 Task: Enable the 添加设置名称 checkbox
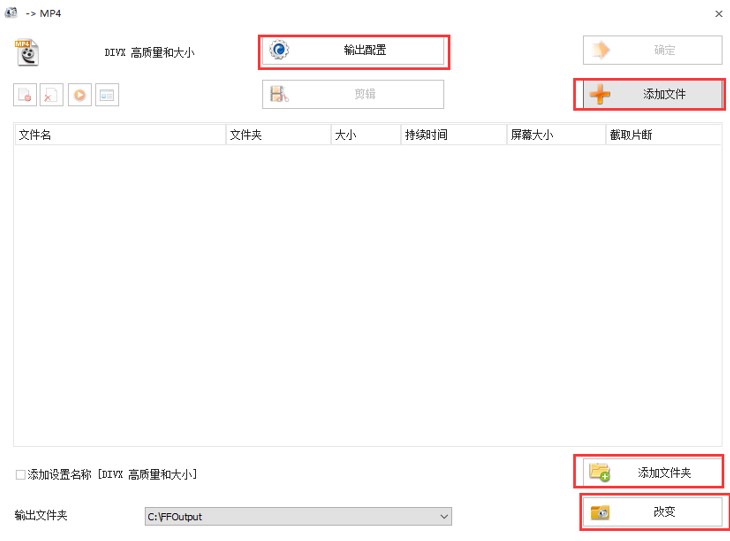21,474
